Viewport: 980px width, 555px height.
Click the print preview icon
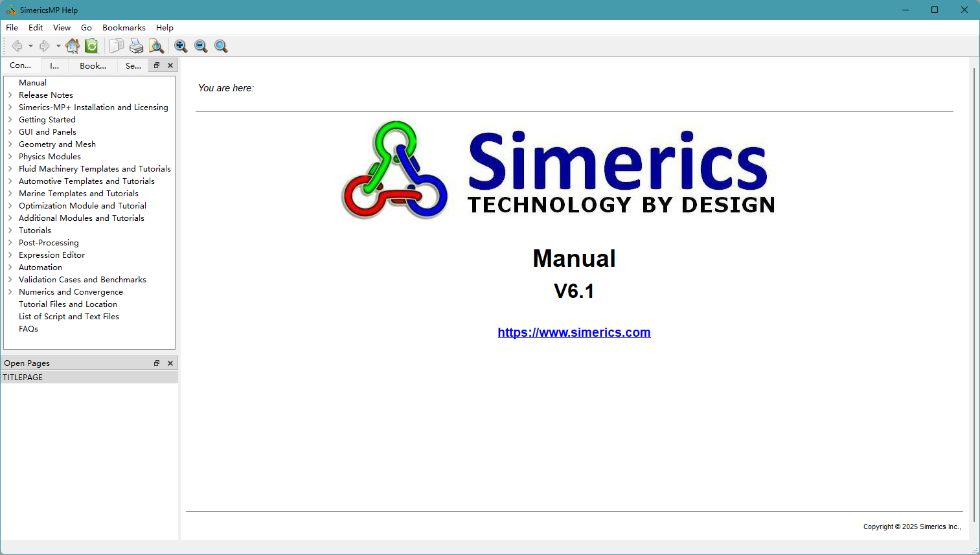(156, 46)
